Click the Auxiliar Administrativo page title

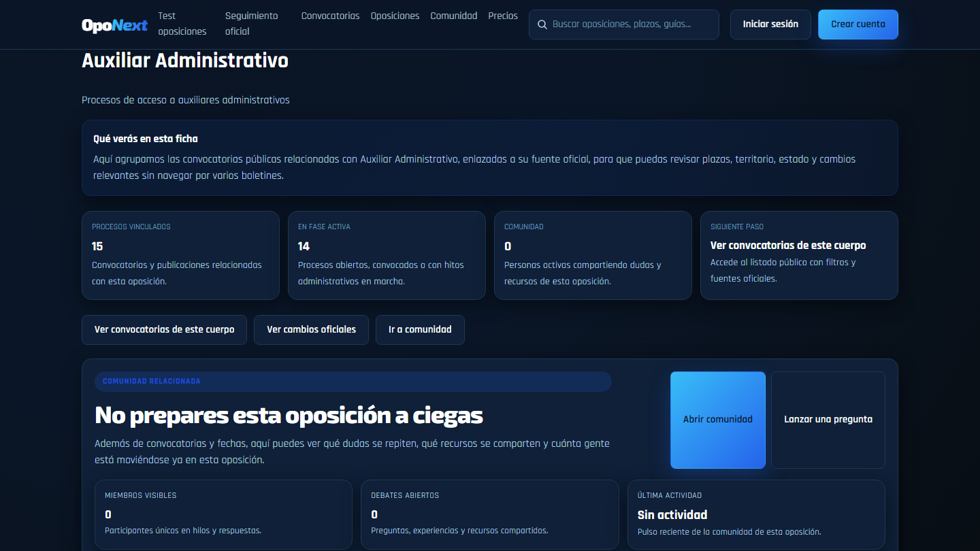click(185, 61)
